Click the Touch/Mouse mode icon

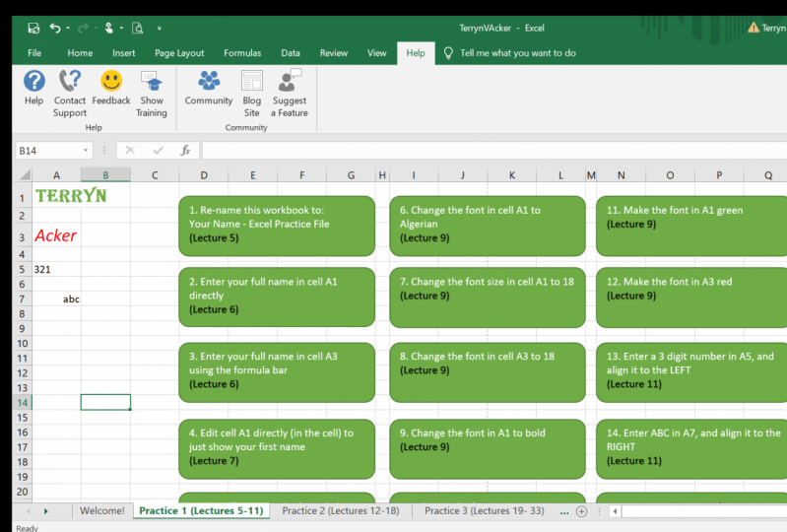(108, 29)
